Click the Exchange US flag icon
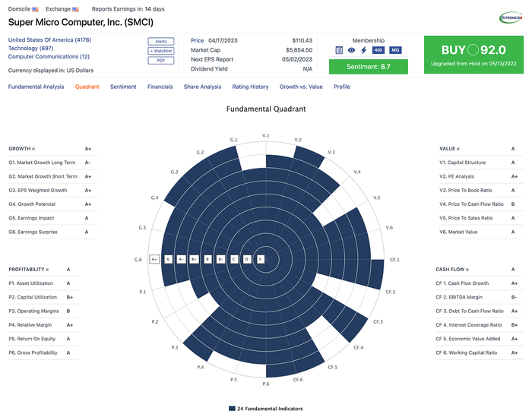The width and height of the screenshot is (532, 414). coord(78,8)
